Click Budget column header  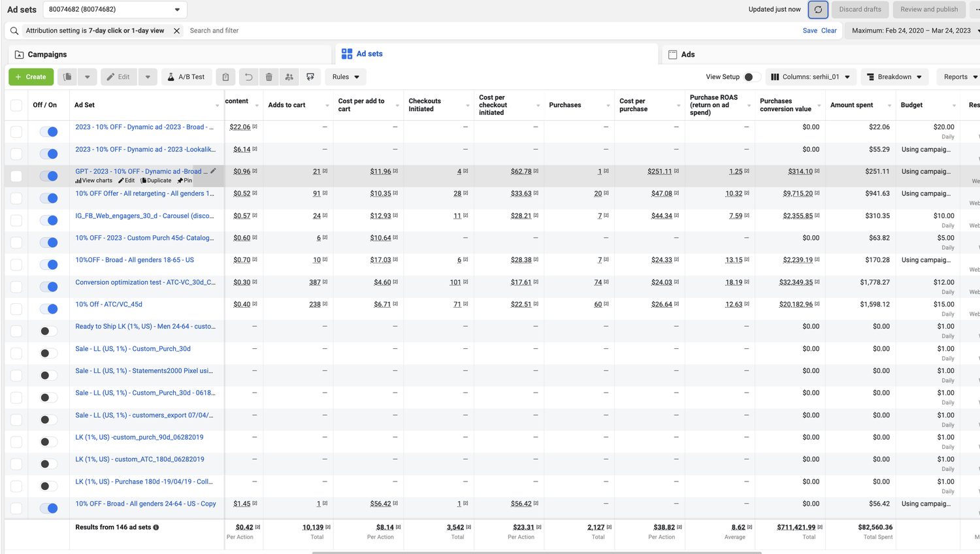[911, 105]
